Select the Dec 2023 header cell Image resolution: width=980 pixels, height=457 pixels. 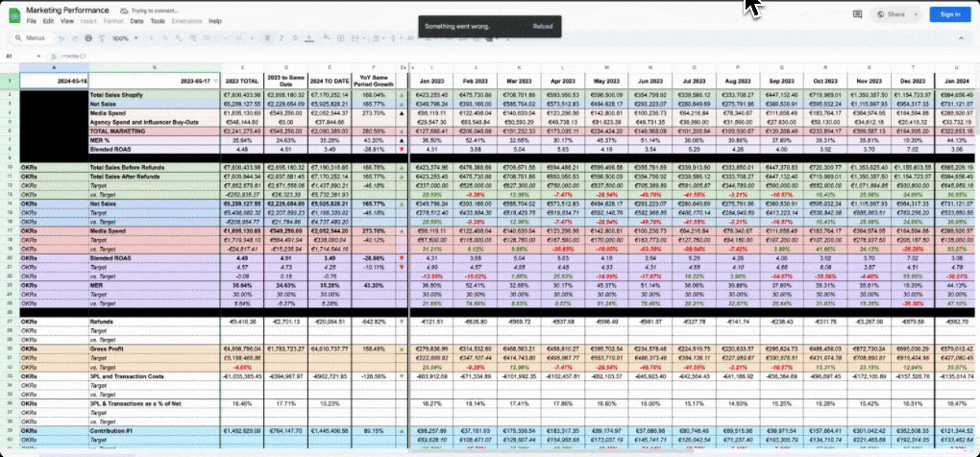point(913,82)
